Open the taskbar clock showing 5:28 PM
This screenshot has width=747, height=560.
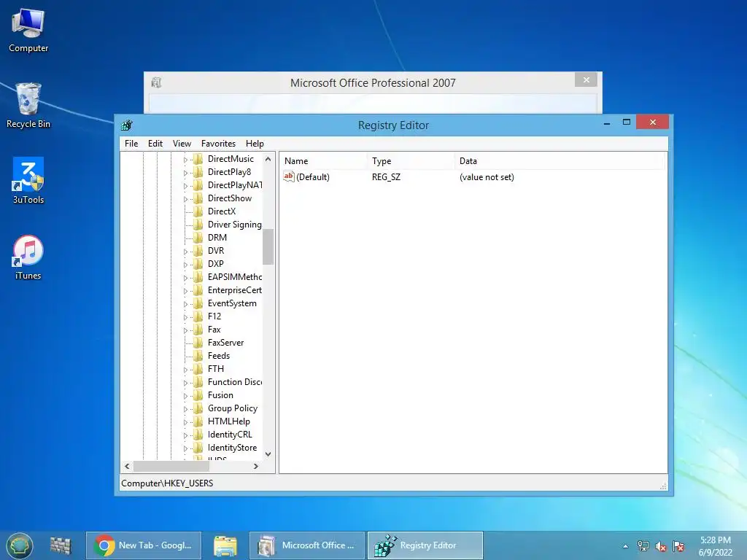coord(715,546)
